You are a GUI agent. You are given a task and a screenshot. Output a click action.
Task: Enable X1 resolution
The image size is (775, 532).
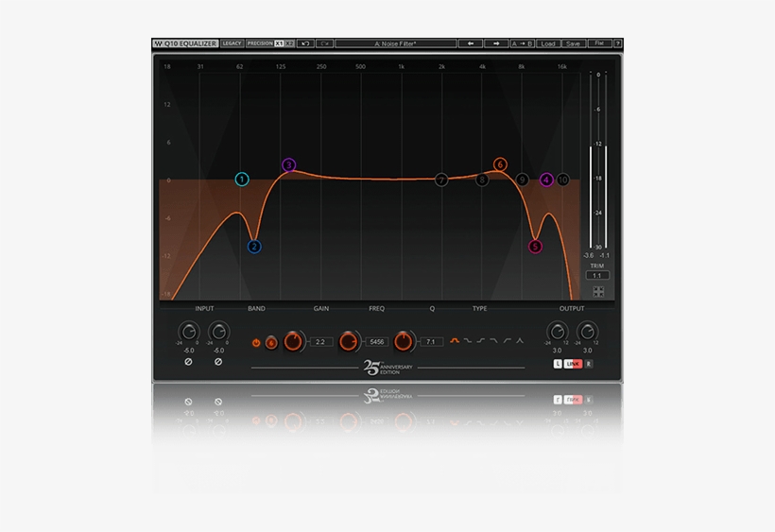(x=279, y=43)
